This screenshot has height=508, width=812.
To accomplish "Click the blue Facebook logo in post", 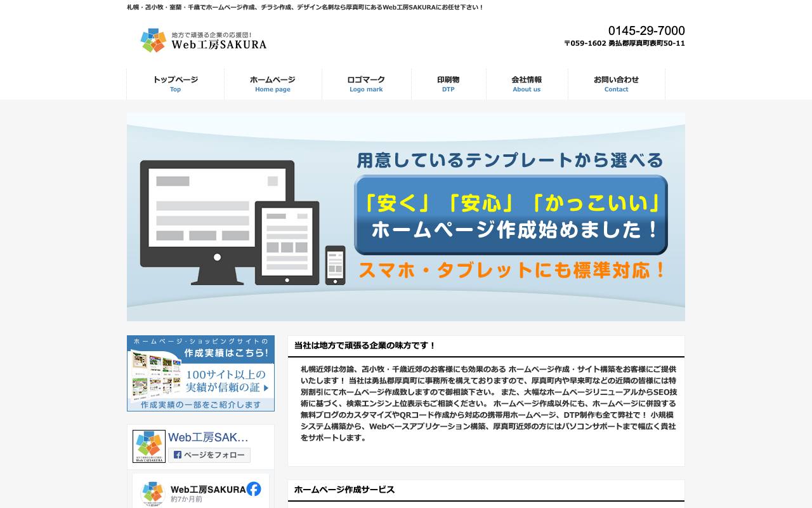I will click(x=254, y=489).
